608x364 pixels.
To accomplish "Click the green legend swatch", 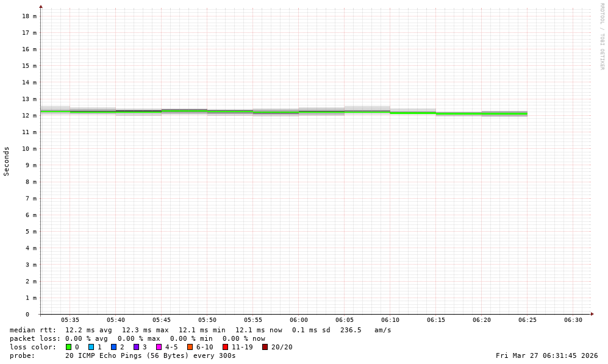I will click(68, 347).
